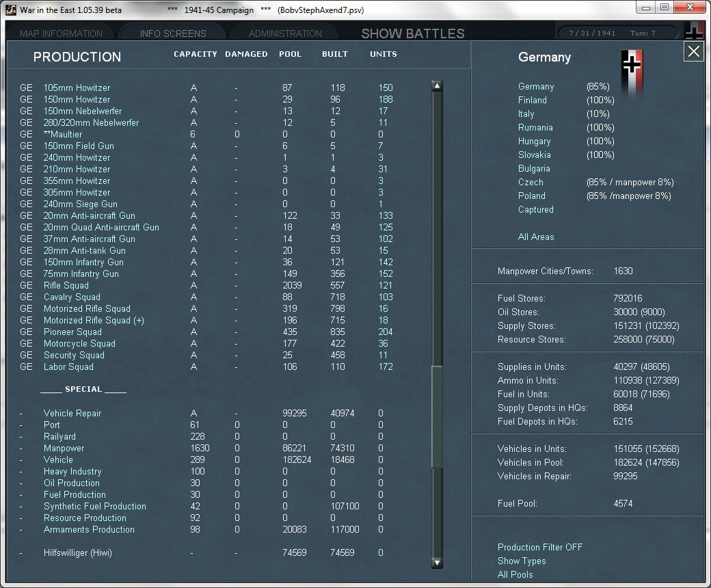This screenshot has width=711, height=588.
Task: Open the Heavy Industry special entry
Action: [72, 472]
